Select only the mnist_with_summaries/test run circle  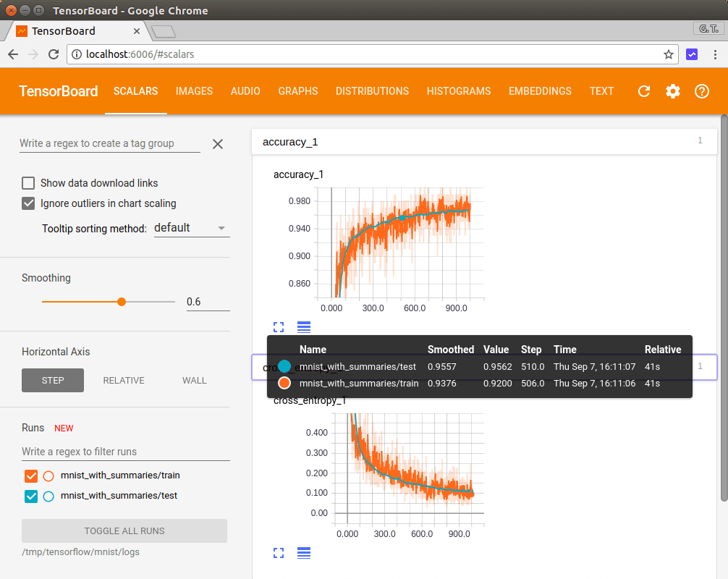(x=48, y=496)
